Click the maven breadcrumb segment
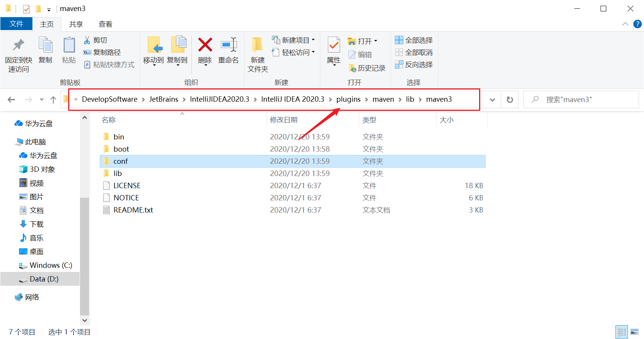The width and height of the screenshot is (644, 339). [383, 99]
